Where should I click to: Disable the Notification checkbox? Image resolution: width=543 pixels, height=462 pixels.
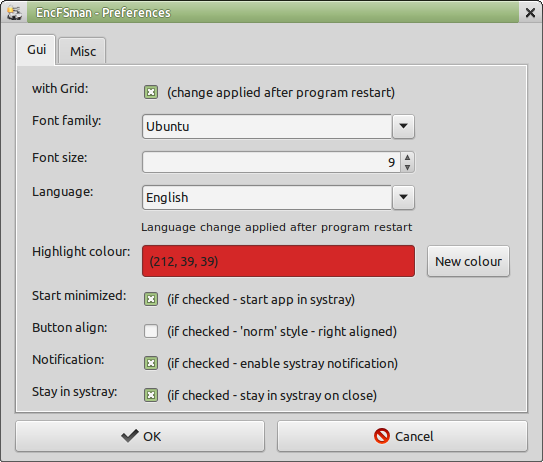coord(151,363)
